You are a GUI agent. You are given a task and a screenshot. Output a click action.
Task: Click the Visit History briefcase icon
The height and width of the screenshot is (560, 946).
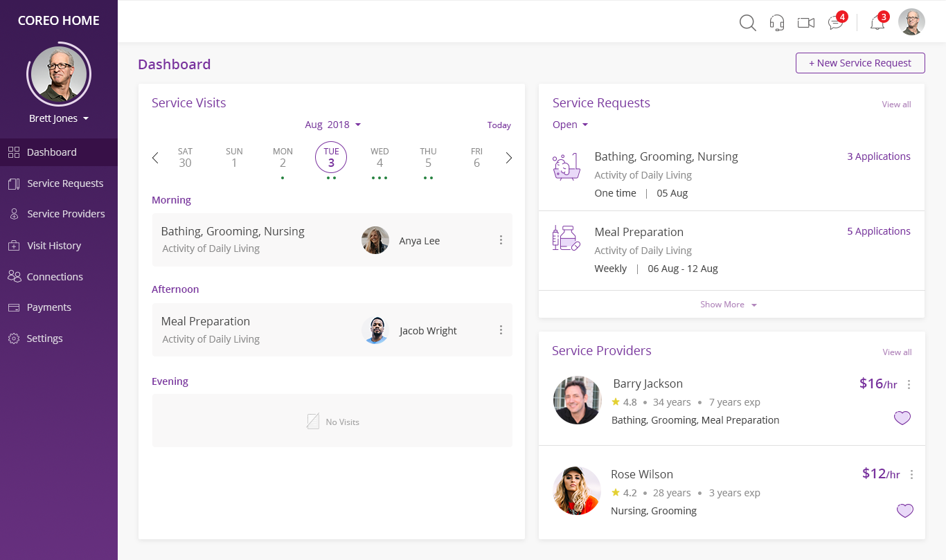pyautogui.click(x=14, y=246)
